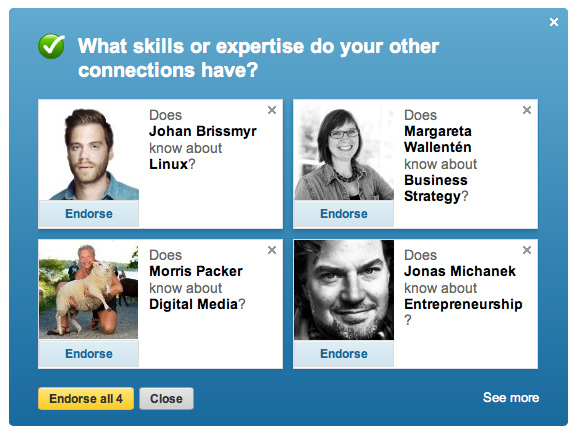Click the green checkmark icon
This screenshot has height=434, width=578.
pos(51,46)
